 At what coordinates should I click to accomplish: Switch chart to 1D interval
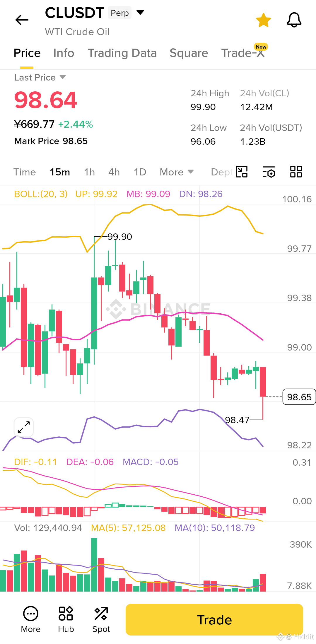coord(140,172)
